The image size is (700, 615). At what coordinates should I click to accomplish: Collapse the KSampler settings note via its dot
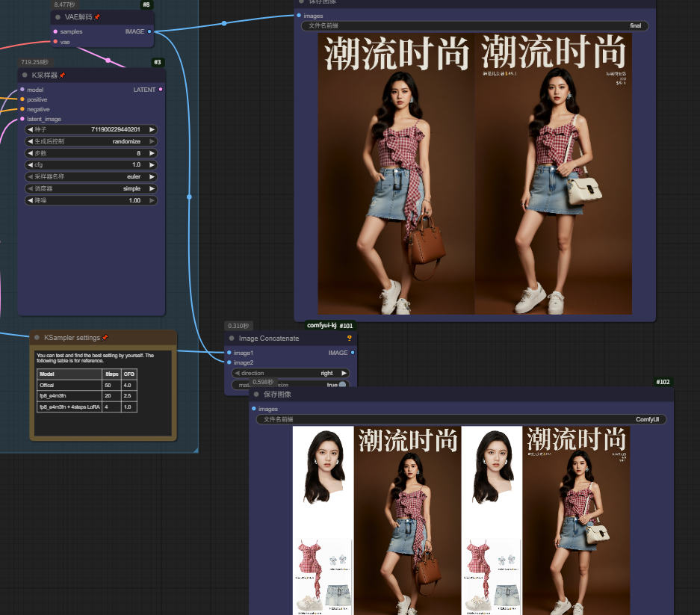click(x=37, y=338)
